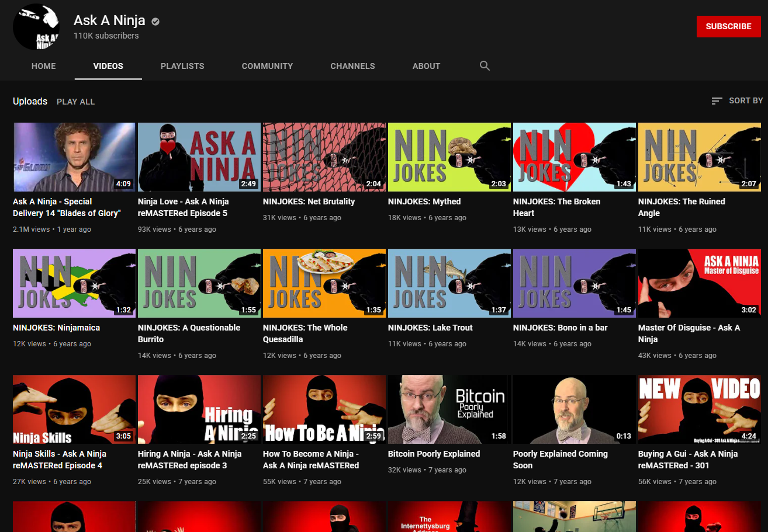Click '31K views • 6 years ago' text
Image resolution: width=768 pixels, height=532 pixels.
coord(302,218)
